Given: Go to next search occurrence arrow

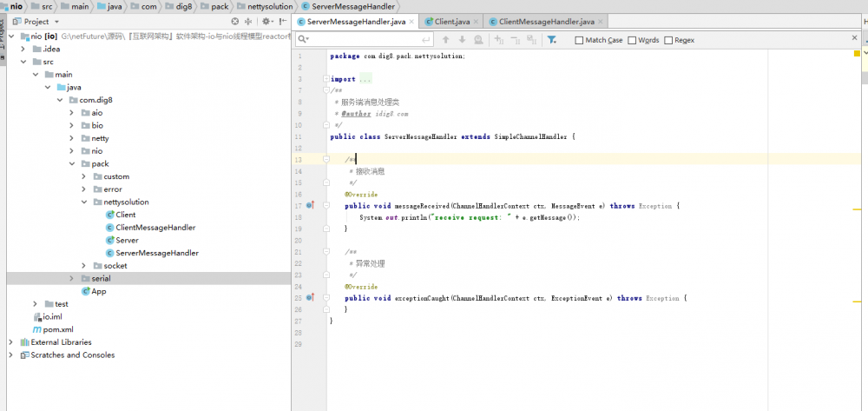Looking at the screenshot, I should tap(462, 40).
